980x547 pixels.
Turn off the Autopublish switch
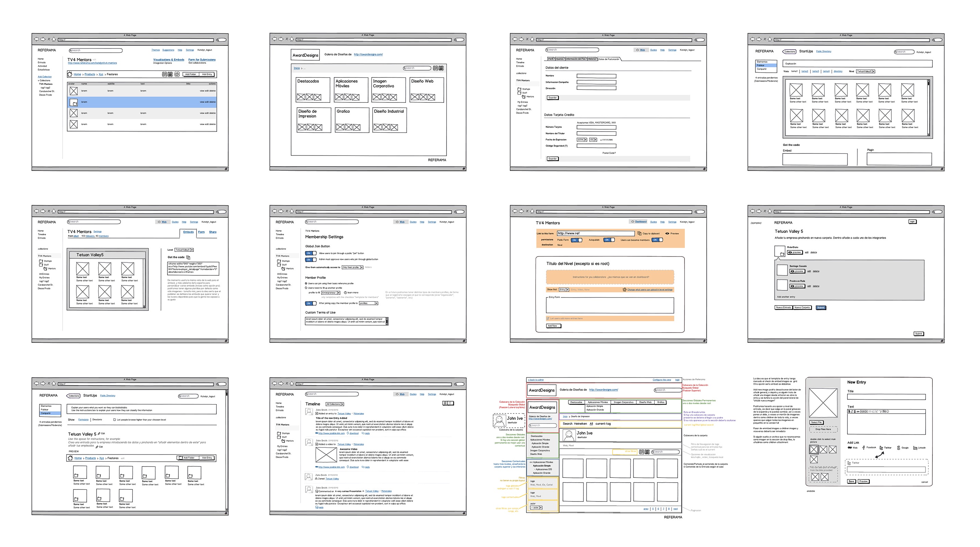[x=609, y=240]
